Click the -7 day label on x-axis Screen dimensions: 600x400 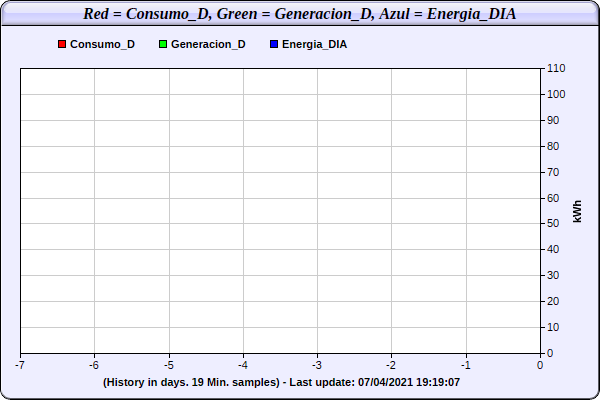(x=20, y=365)
